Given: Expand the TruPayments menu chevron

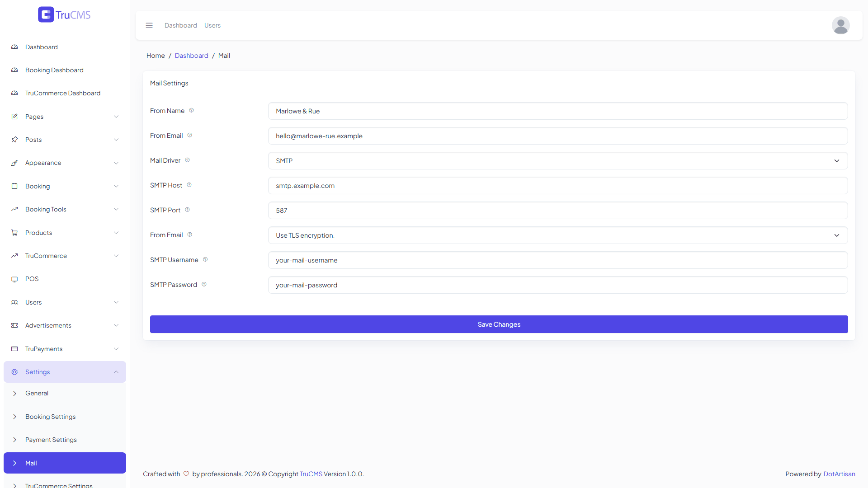Looking at the screenshot, I should coord(116,349).
